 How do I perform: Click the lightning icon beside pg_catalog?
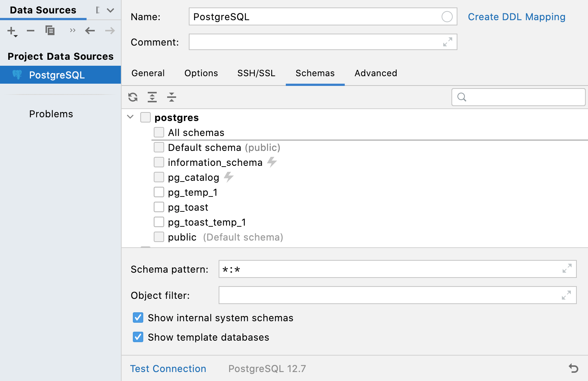pos(229,177)
